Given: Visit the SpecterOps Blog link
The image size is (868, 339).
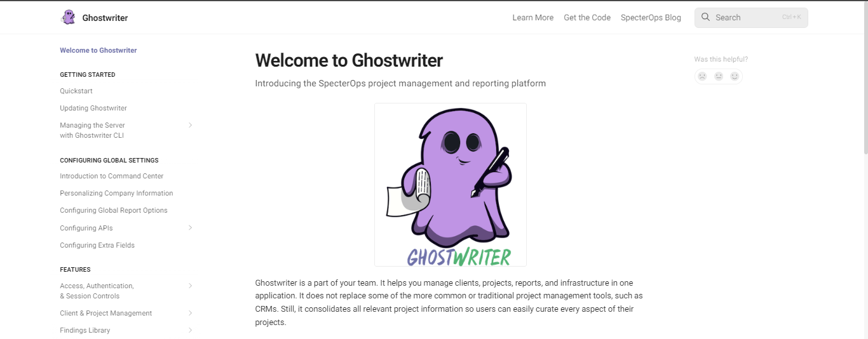Looking at the screenshot, I should tap(651, 18).
